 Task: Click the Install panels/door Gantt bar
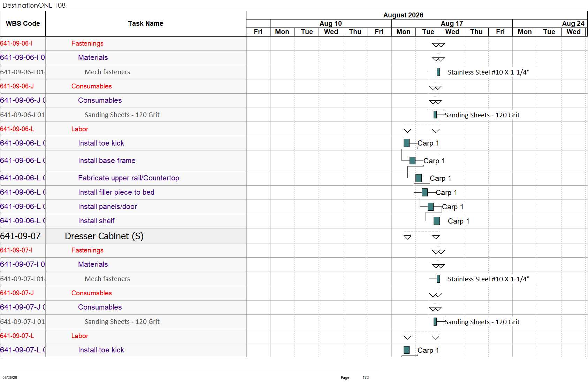430,206
